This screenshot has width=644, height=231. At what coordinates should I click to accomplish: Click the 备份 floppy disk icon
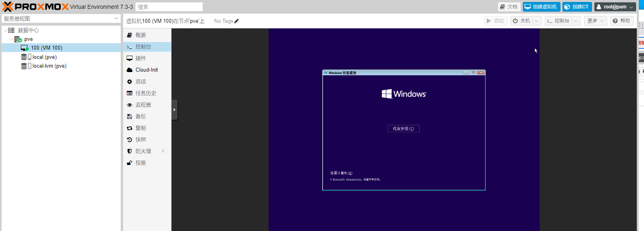pos(130,117)
